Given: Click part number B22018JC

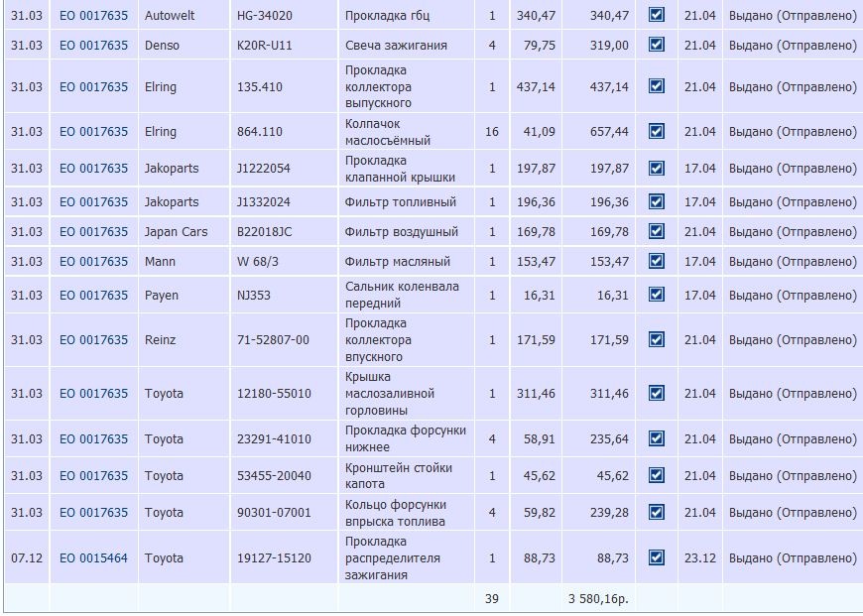Looking at the screenshot, I should tap(265, 232).
